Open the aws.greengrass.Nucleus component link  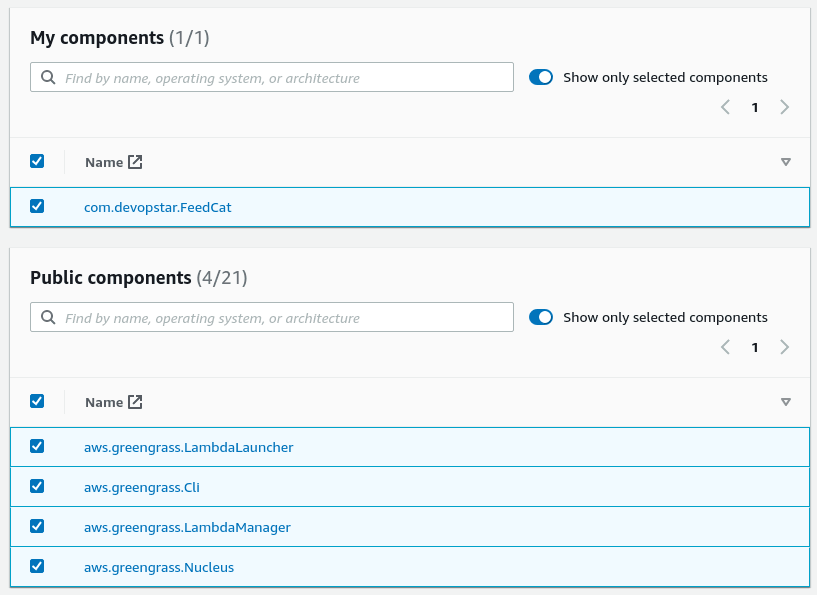click(x=159, y=565)
